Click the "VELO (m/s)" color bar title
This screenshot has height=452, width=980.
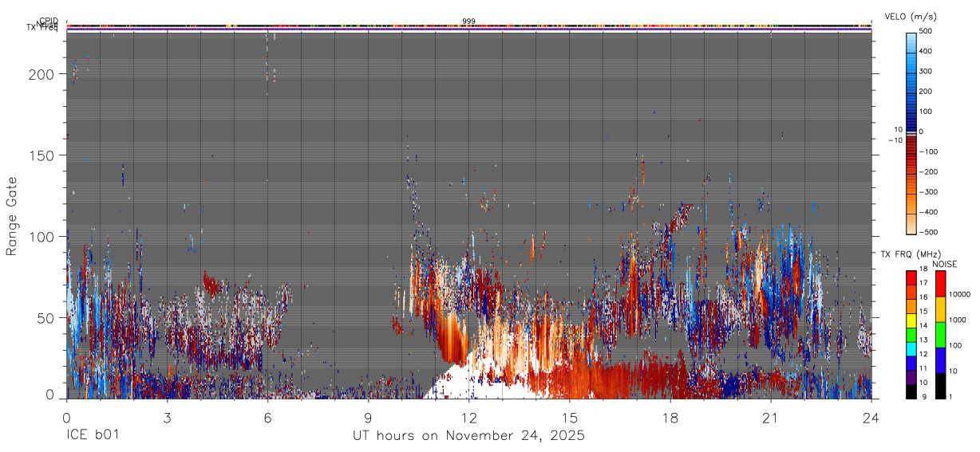click(912, 18)
